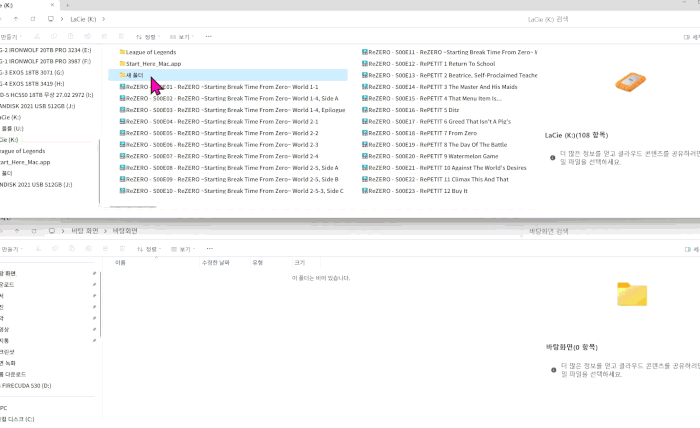The height and width of the screenshot is (428, 700).
Task: Click ReZERO S00E23 RePETIT 12 Buy It
Action: [420, 190]
